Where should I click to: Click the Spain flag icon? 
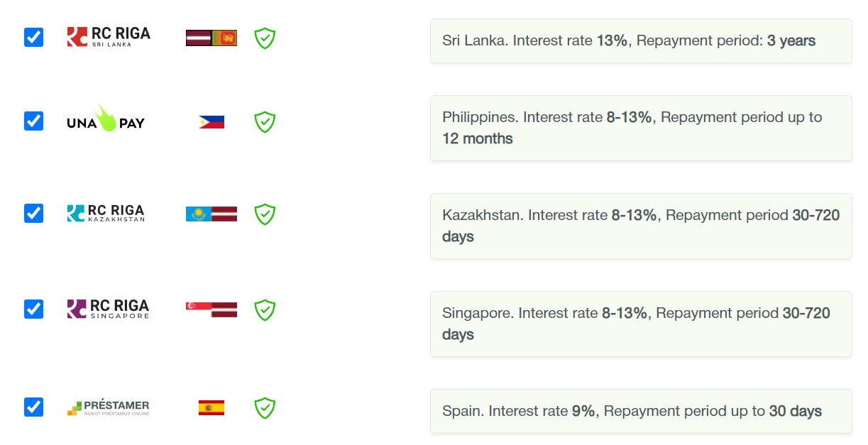pyautogui.click(x=211, y=407)
